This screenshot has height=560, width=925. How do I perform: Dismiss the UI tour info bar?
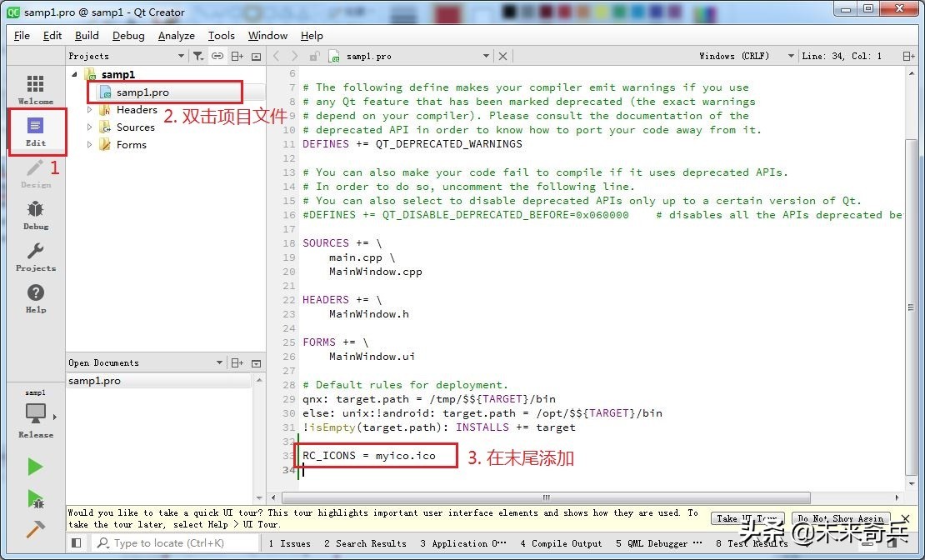coord(906,518)
